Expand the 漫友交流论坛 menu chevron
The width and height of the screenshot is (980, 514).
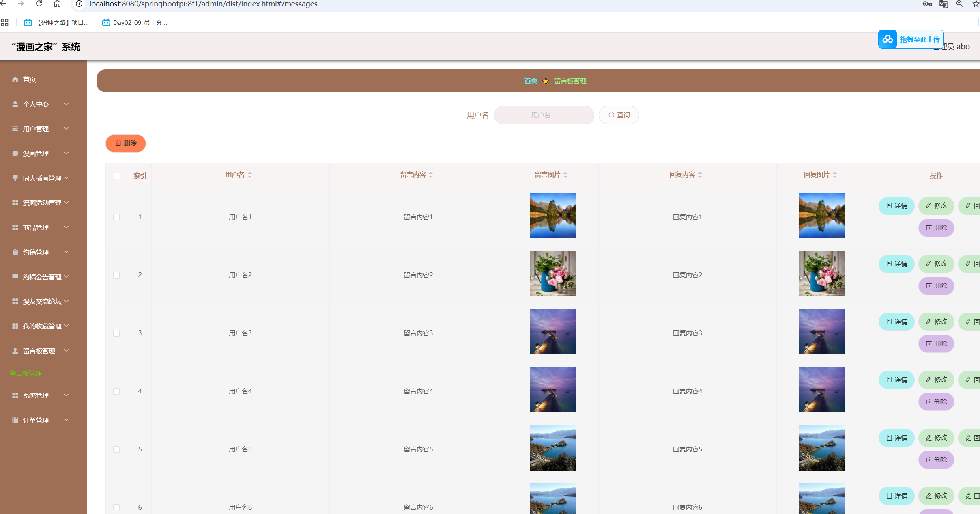[67, 301]
